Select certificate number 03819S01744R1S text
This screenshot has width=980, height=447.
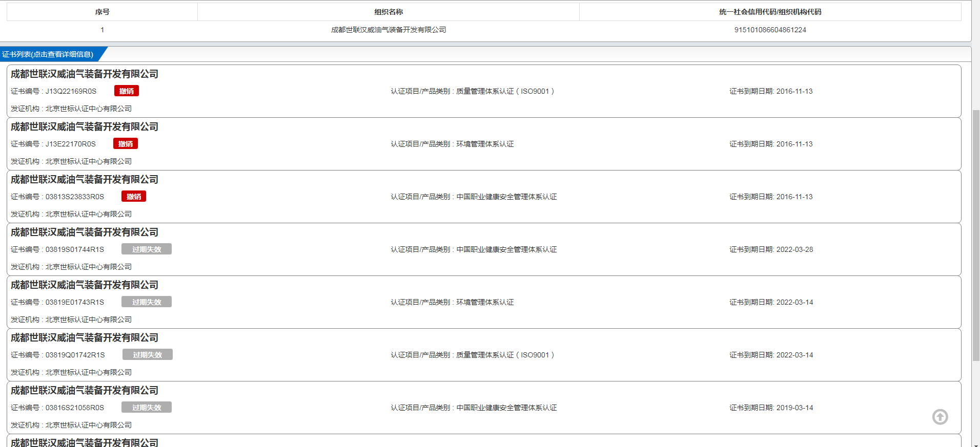(x=75, y=249)
